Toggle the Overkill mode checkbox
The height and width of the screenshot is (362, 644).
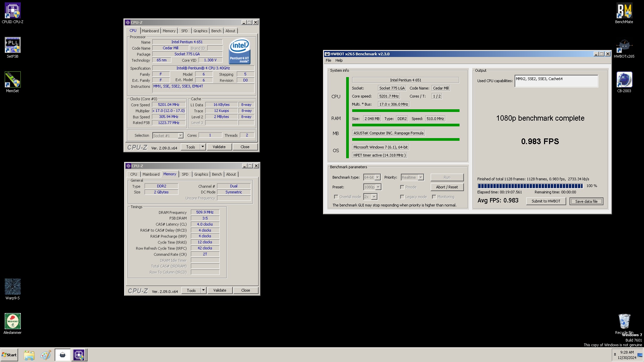click(336, 197)
